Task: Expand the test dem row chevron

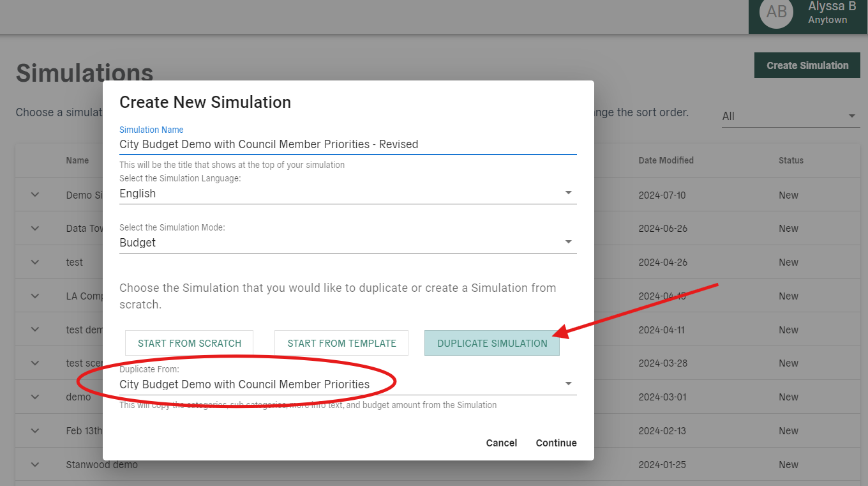Action: (x=35, y=330)
